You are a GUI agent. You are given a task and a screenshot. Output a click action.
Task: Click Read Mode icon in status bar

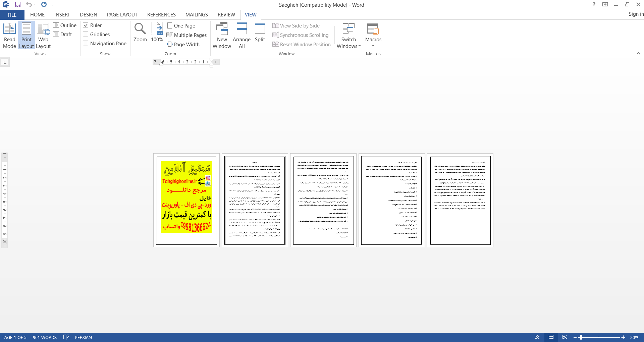tap(537, 337)
